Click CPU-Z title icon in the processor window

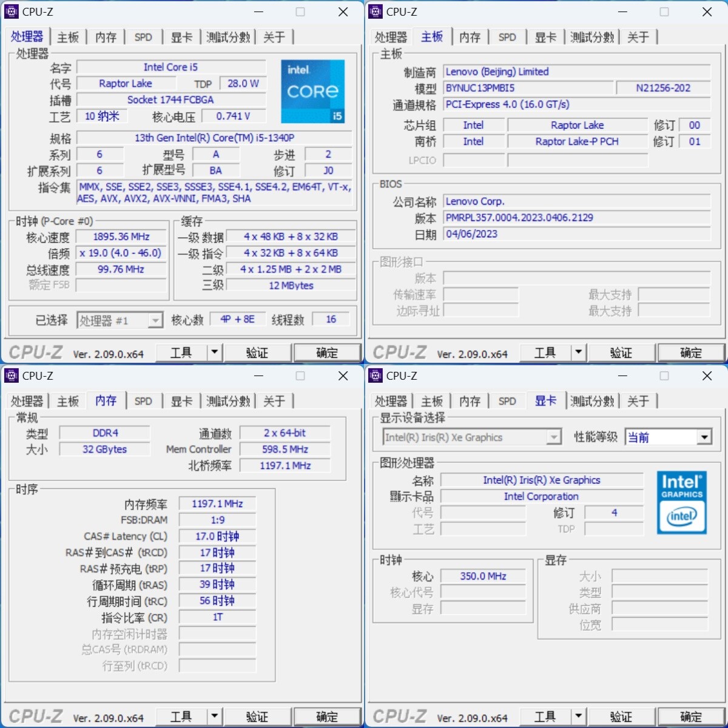tap(12, 12)
